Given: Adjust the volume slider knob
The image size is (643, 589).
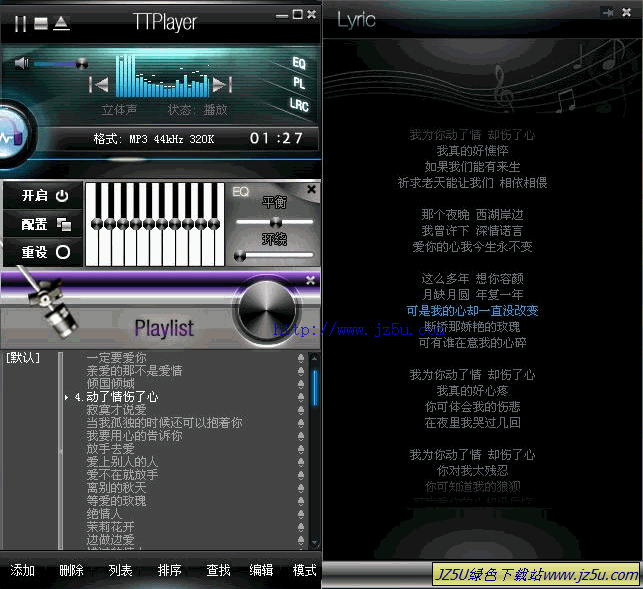Looking at the screenshot, I should (x=82, y=64).
